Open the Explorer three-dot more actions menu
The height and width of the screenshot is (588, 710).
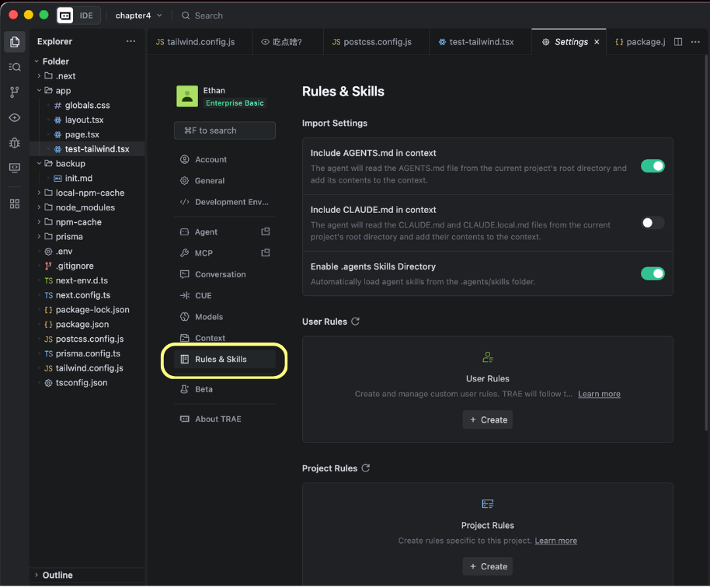[131, 42]
